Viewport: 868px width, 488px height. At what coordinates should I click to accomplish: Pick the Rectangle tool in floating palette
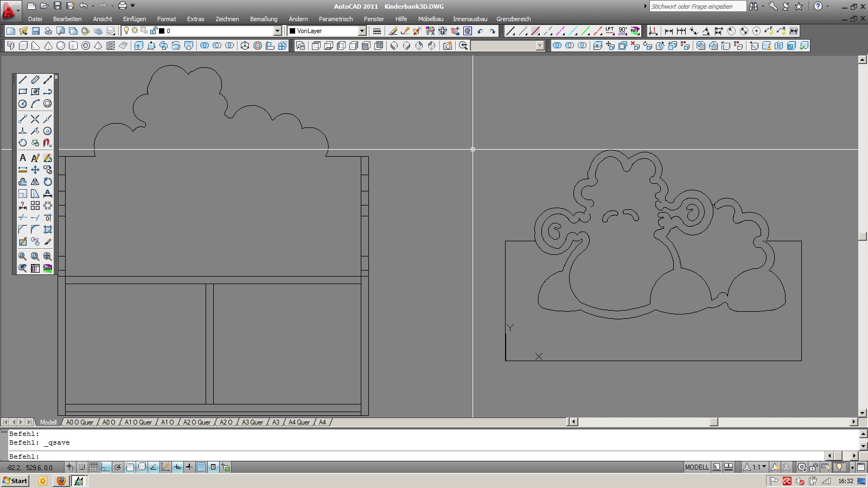tap(23, 92)
